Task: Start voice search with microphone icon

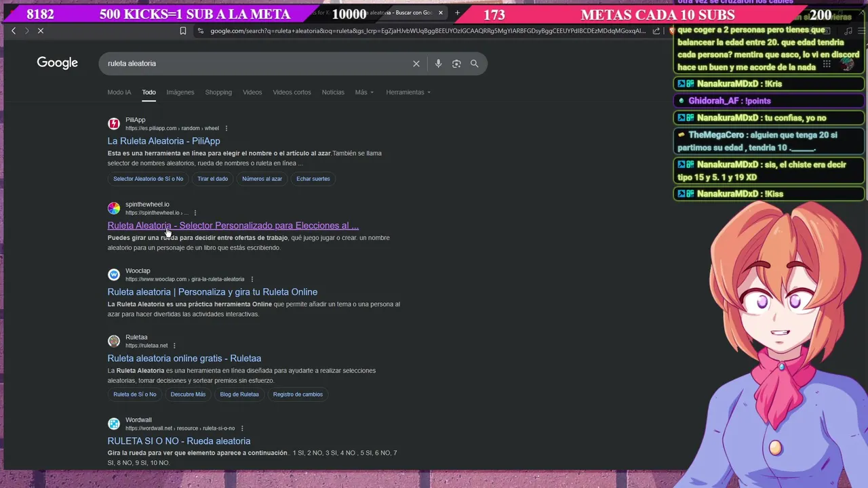Action: tap(438, 63)
